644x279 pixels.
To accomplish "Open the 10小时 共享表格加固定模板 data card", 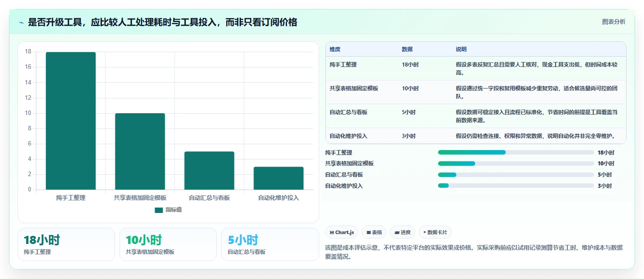I will tap(168, 244).
